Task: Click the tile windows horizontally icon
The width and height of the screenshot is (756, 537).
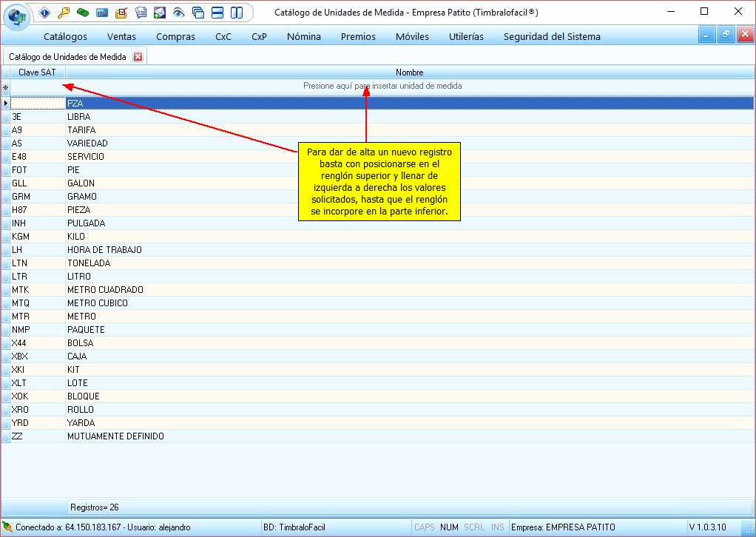Action: click(x=217, y=13)
